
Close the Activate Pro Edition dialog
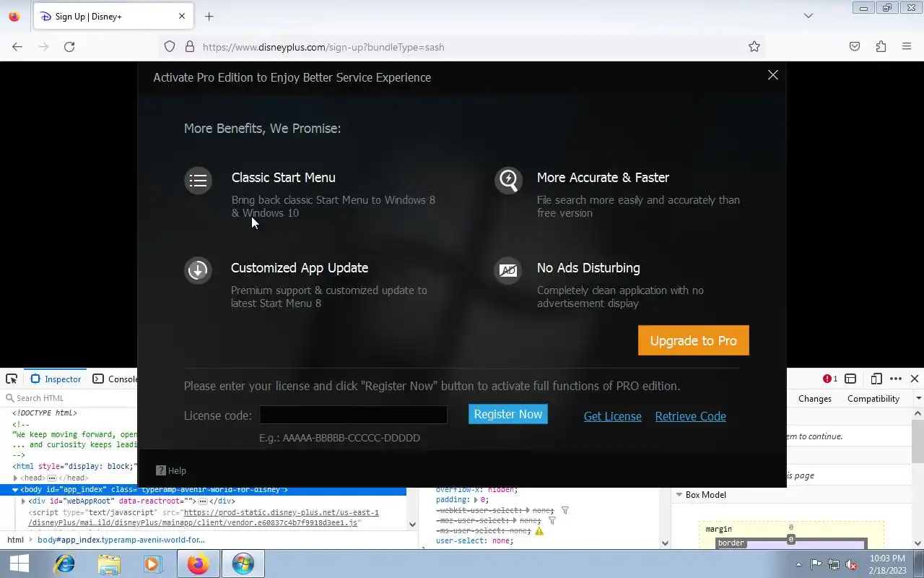coord(773,75)
